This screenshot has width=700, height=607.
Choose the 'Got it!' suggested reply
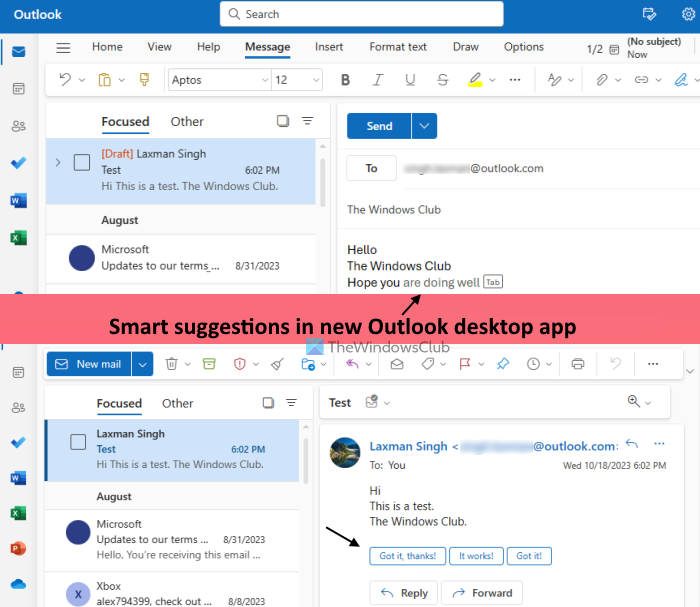coord(529,556)
